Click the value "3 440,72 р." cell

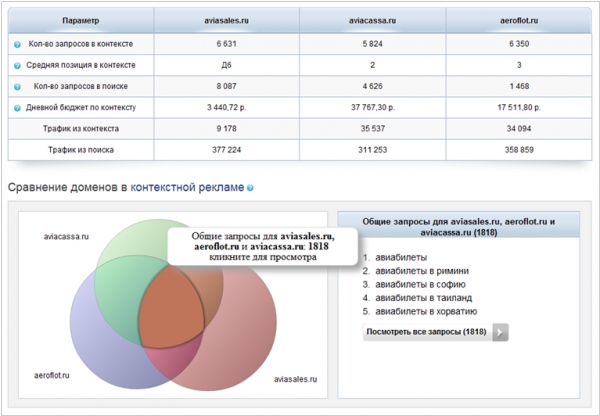[227, 108]
